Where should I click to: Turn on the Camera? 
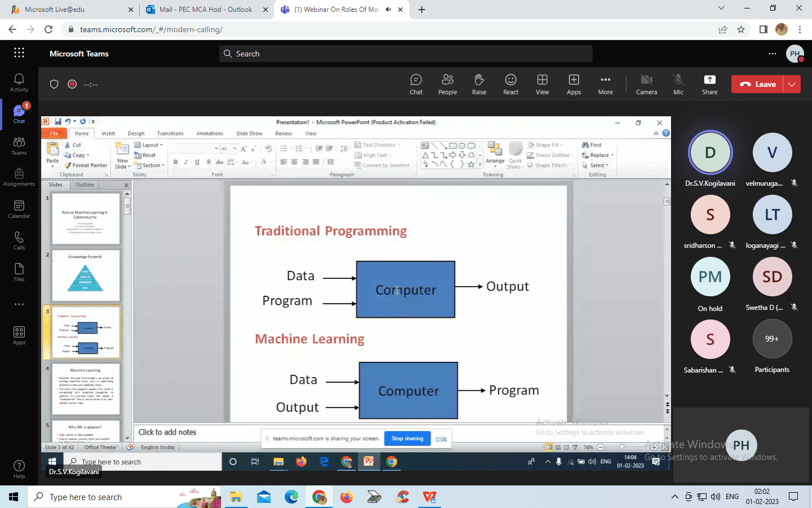[647, 84]
